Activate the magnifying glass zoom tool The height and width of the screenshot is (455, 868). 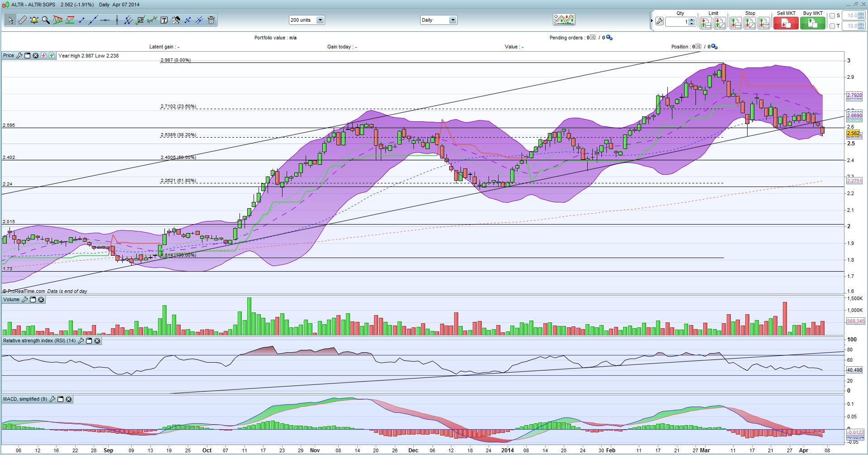[x=46, y=20]
